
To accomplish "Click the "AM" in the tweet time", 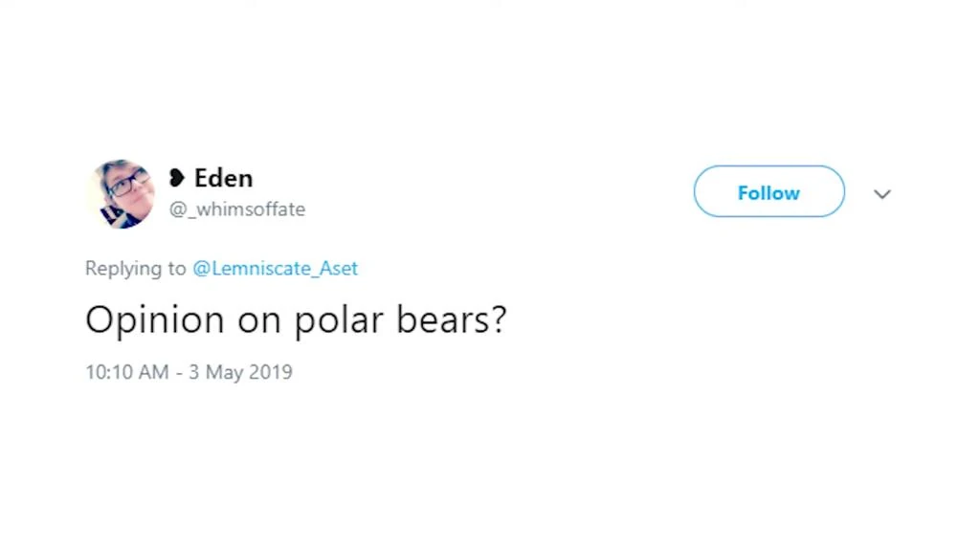I will 153,372.
